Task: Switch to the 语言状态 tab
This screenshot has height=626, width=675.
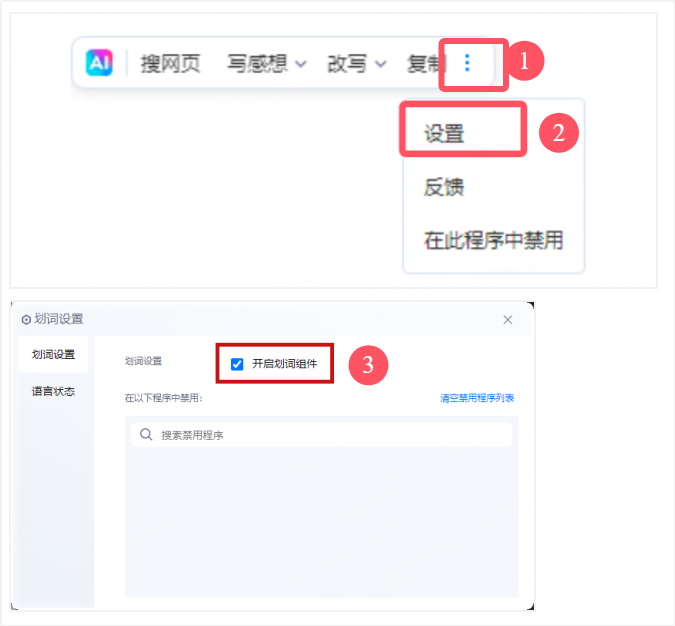Action: [53, 391]
